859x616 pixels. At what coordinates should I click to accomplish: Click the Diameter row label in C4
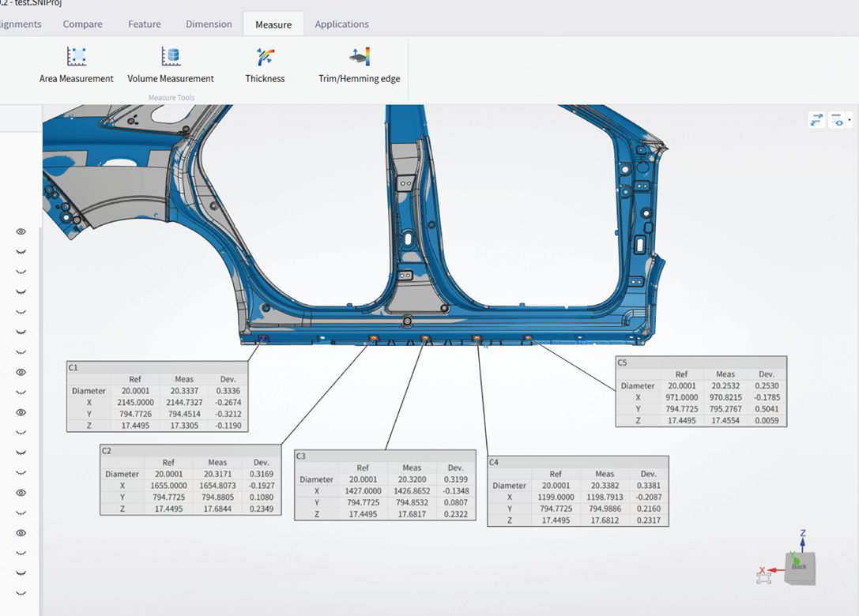click(509, 486)
